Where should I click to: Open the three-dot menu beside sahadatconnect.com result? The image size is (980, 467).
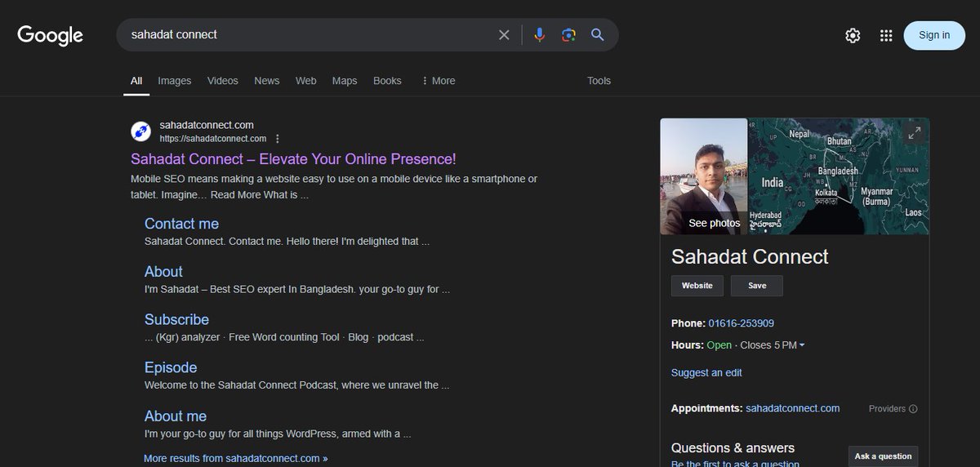pos(278,139)
